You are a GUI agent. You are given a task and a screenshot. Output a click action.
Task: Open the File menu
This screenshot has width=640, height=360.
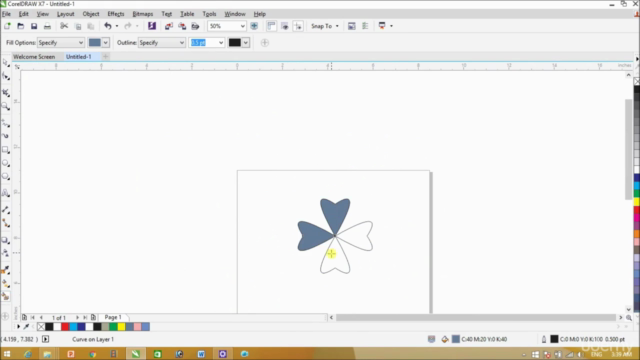(x=6, y=14)
